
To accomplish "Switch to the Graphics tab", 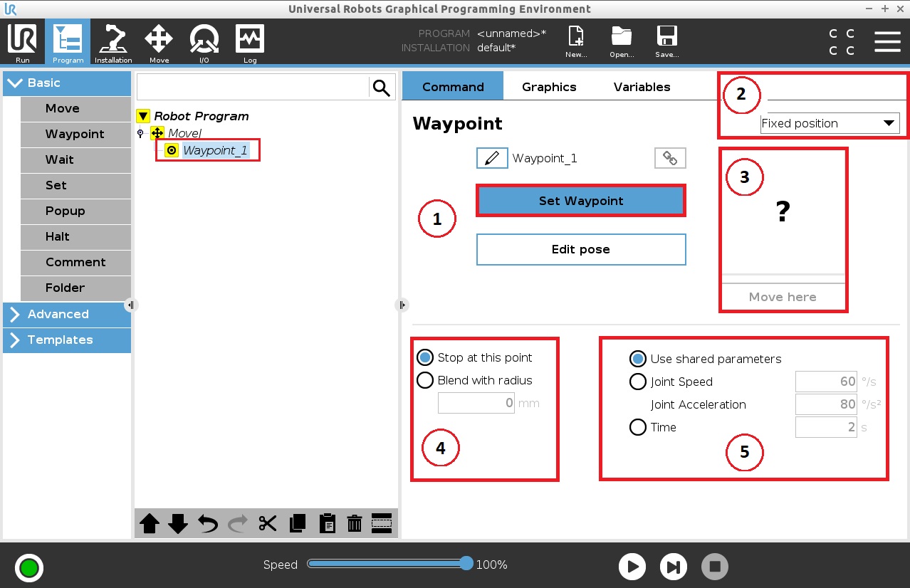I will (549, 86).
